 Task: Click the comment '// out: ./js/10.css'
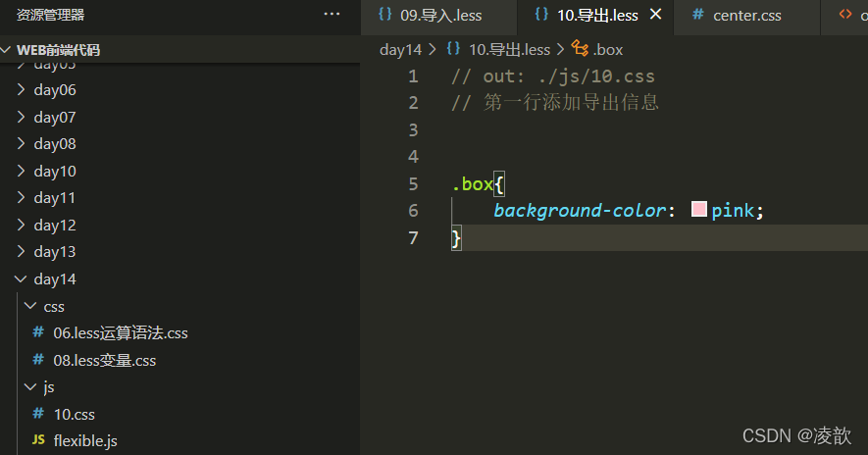coord(552,76)
